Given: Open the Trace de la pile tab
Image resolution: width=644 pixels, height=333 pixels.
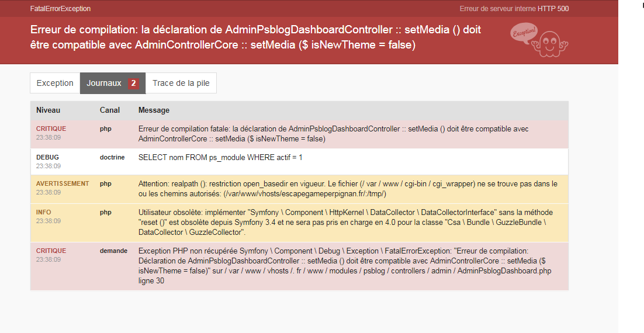Looking at the screenshot, I should point(181,83).
